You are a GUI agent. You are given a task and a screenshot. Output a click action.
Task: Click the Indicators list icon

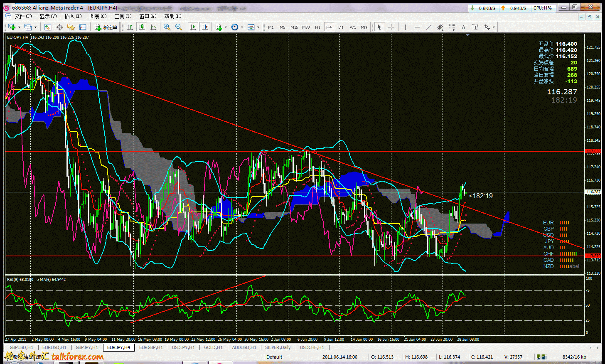[x=219, y=27]
